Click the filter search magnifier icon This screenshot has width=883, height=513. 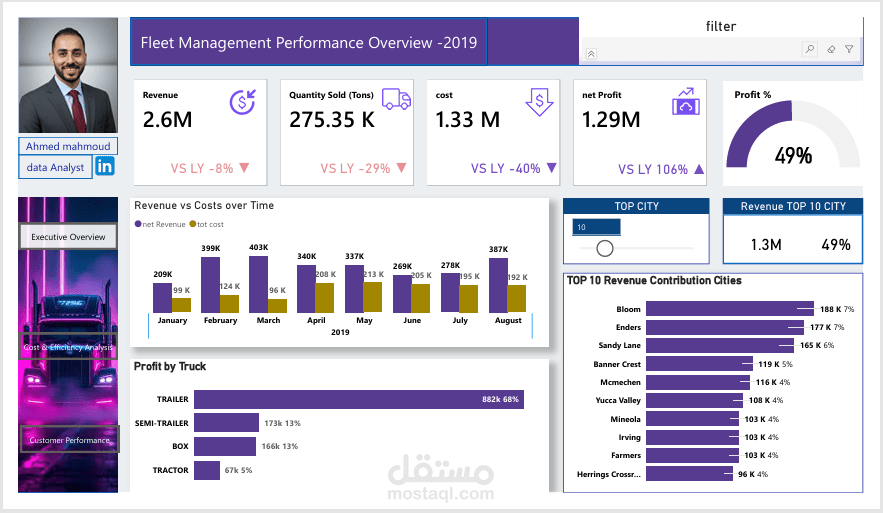(x=810, y=49)
